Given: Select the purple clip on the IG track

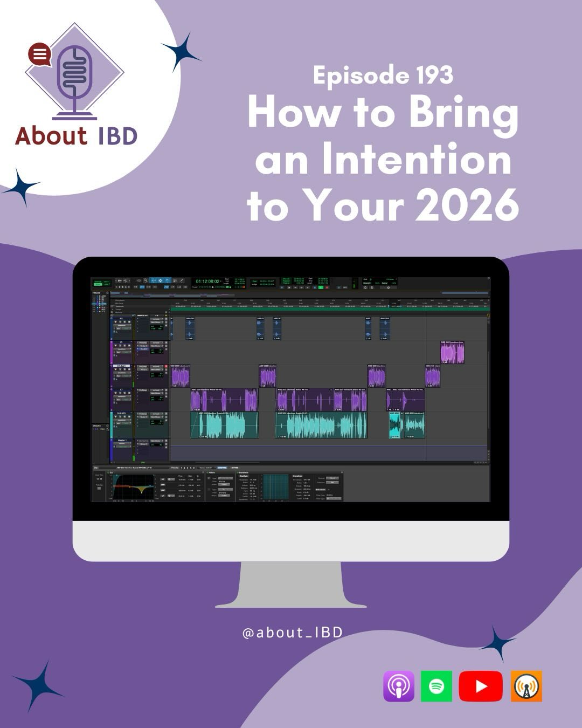Looking at the screenshot, I should [x=452, y=352].
